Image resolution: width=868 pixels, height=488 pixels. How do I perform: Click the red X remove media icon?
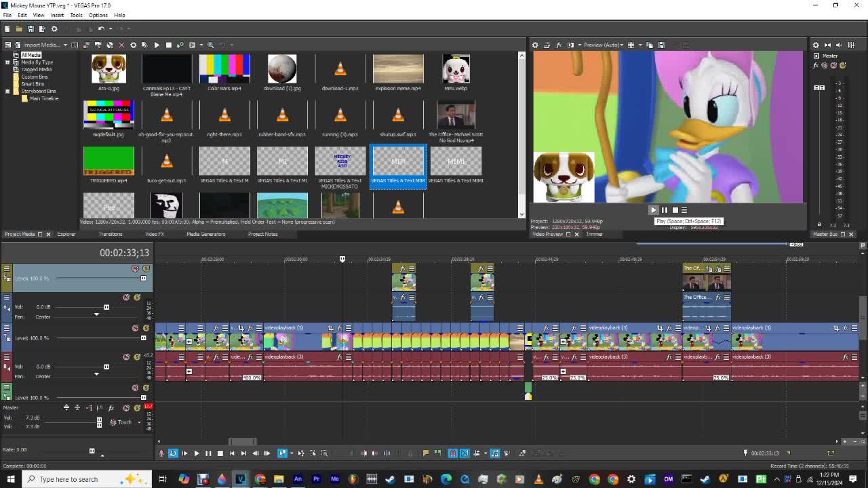pyautogui.click(x=121, y=45)
